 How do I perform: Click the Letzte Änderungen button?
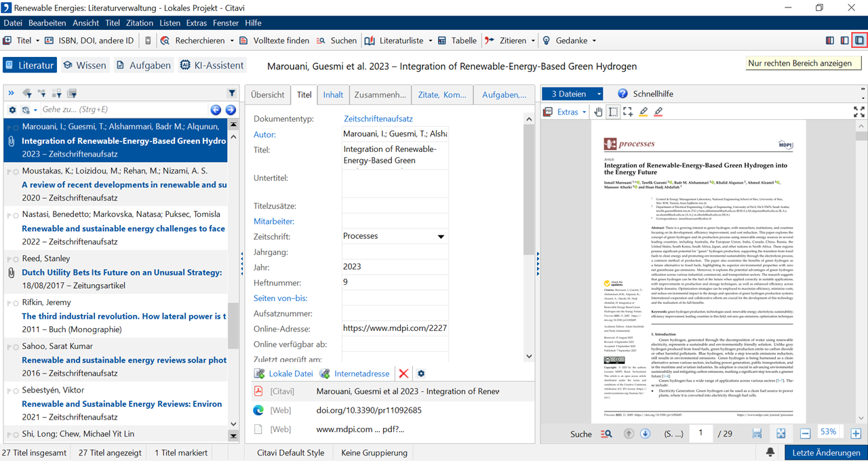click(x=826, y=452)
